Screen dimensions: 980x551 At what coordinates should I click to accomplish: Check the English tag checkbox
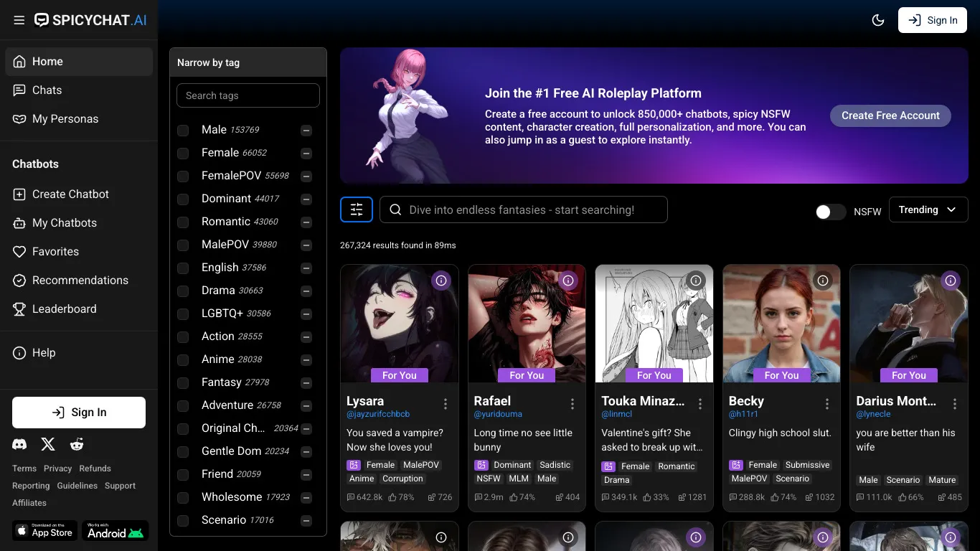[183, 268]
